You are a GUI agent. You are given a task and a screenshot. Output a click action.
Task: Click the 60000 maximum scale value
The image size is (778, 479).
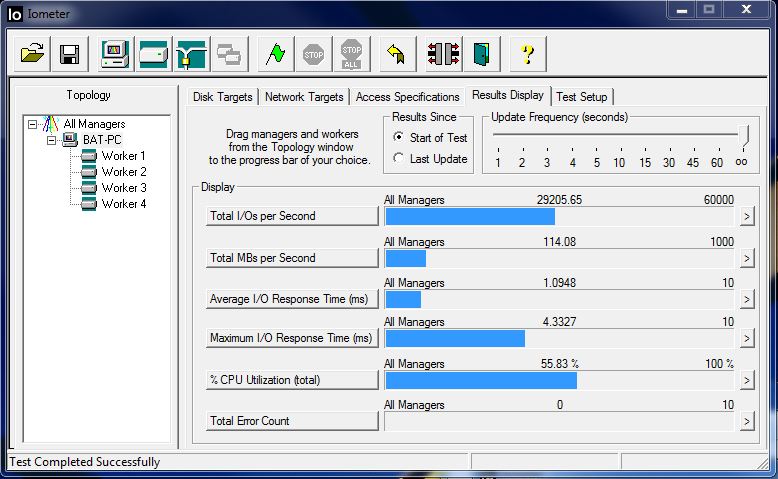pos(718,200)
